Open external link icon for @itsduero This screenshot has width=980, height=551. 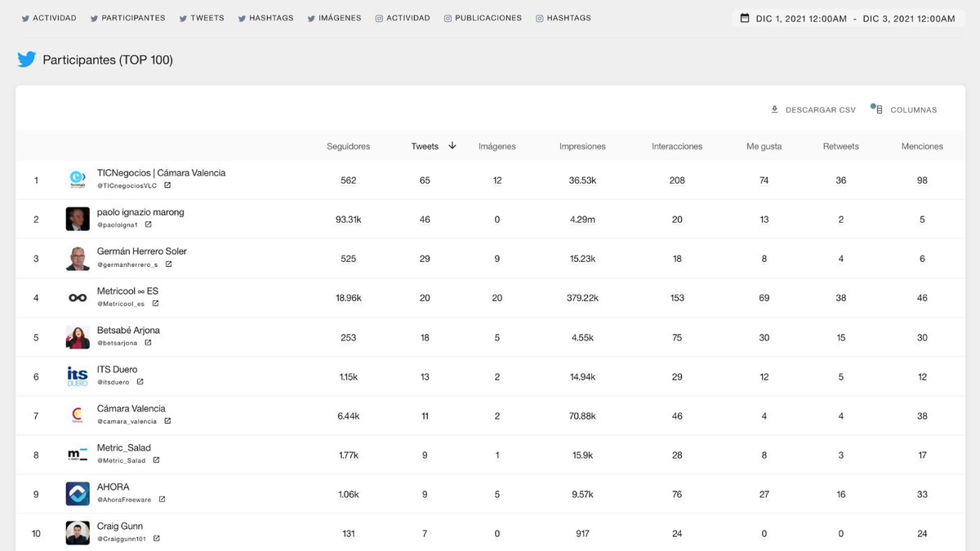coord(140,382)
